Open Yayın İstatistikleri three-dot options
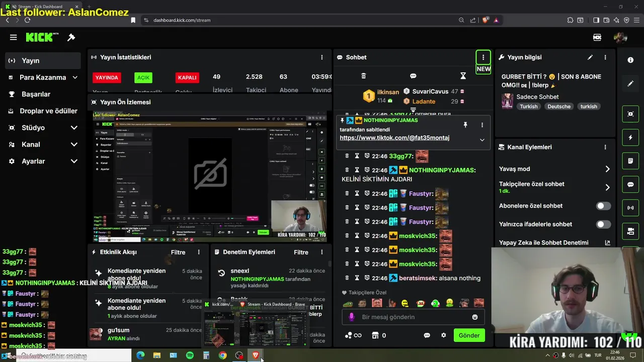 (x=322, y=57)
